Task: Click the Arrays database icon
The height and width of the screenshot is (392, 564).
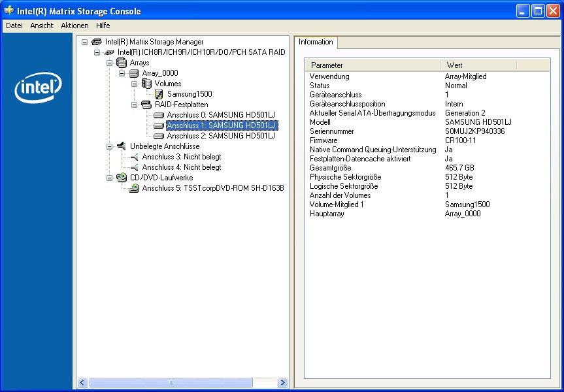Action: coord(122,63)
